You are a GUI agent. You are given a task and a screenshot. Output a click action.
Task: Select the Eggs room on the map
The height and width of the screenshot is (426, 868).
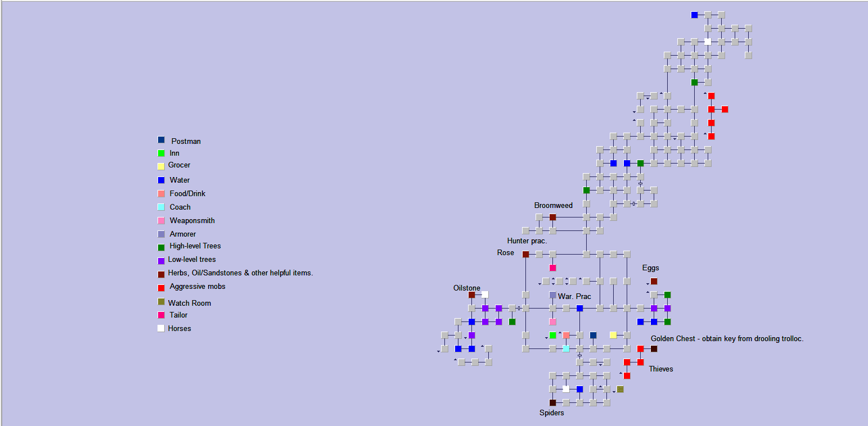653,280
